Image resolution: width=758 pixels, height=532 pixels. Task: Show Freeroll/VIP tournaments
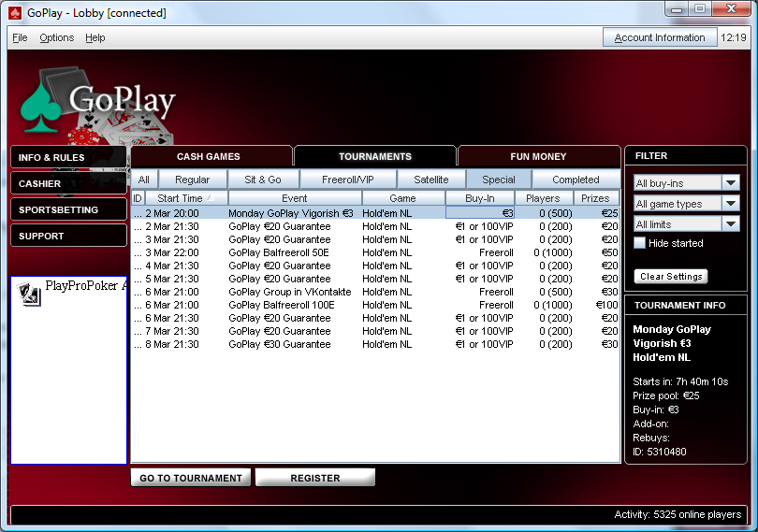point(347,180)
